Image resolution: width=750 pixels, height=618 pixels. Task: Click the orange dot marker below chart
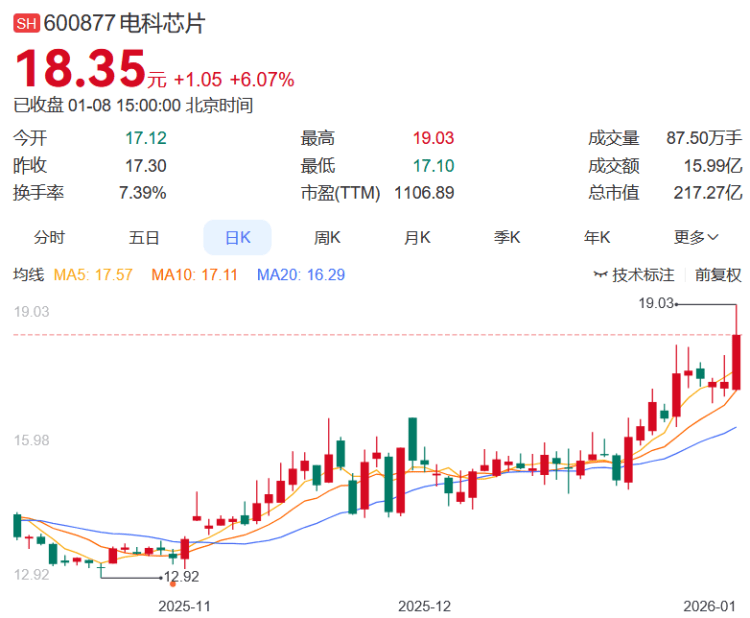tap(173, 584)
